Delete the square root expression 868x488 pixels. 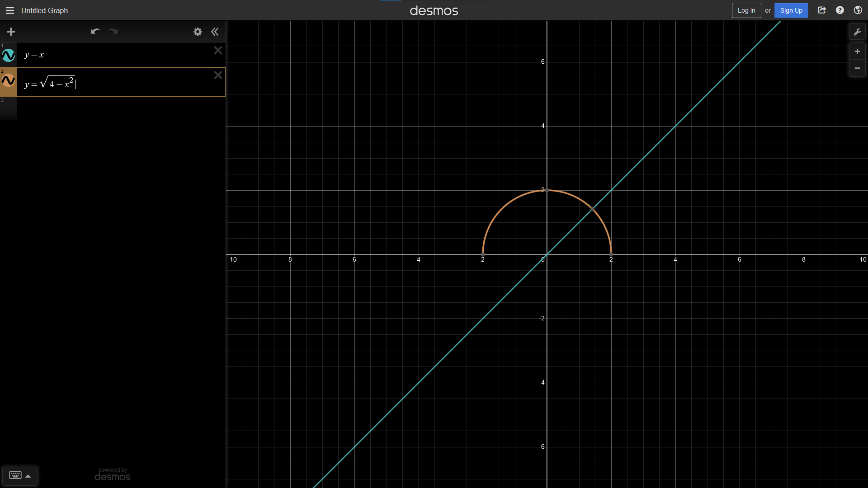point(218,75)
